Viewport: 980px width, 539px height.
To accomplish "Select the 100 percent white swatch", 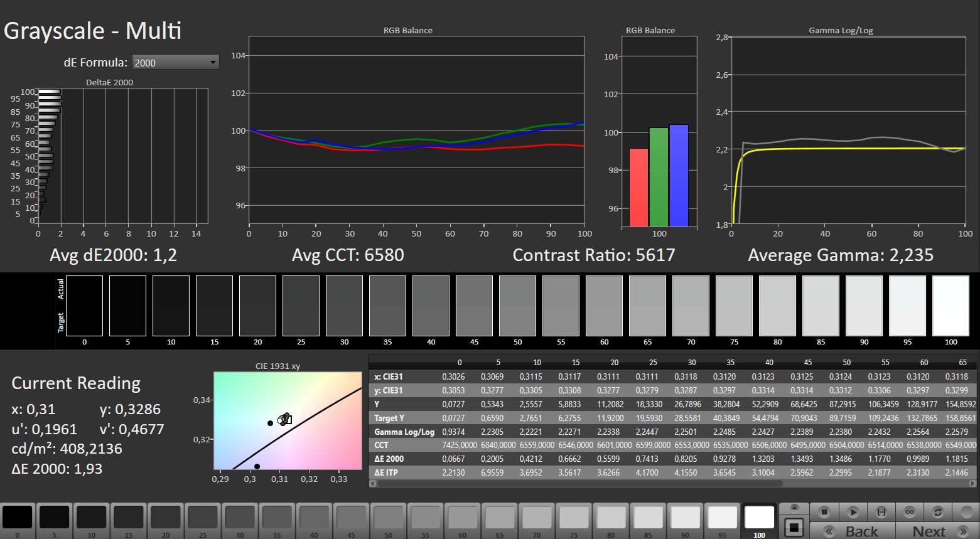I will pyautogui.click(x=759, y=518).
